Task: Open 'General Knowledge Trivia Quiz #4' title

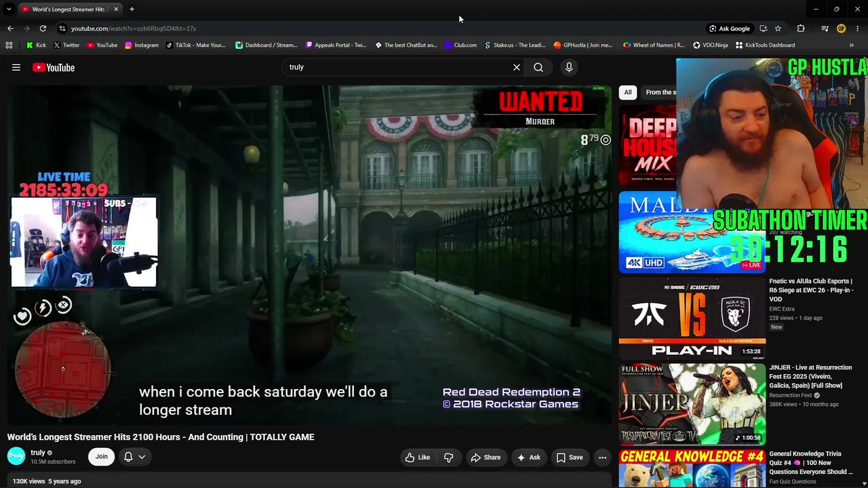Action: [x=810, y=463]
